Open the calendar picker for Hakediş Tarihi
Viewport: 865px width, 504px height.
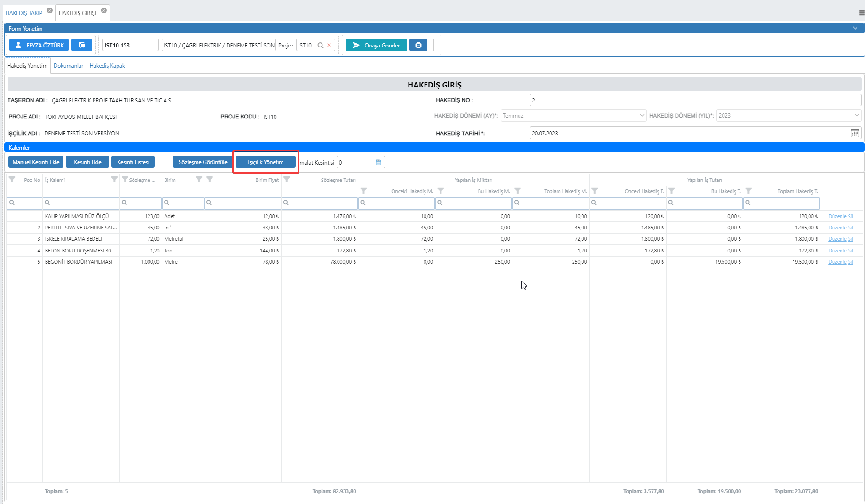click(x=855, y=134)
